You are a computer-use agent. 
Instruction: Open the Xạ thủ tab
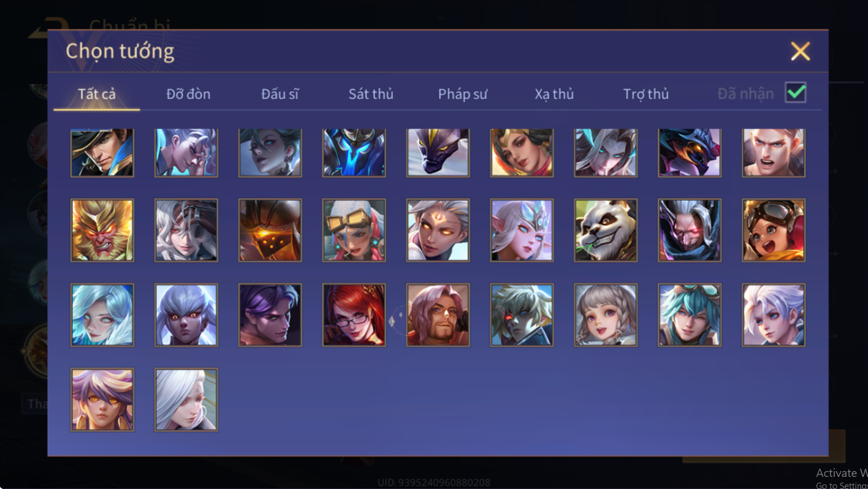point(554,94)
